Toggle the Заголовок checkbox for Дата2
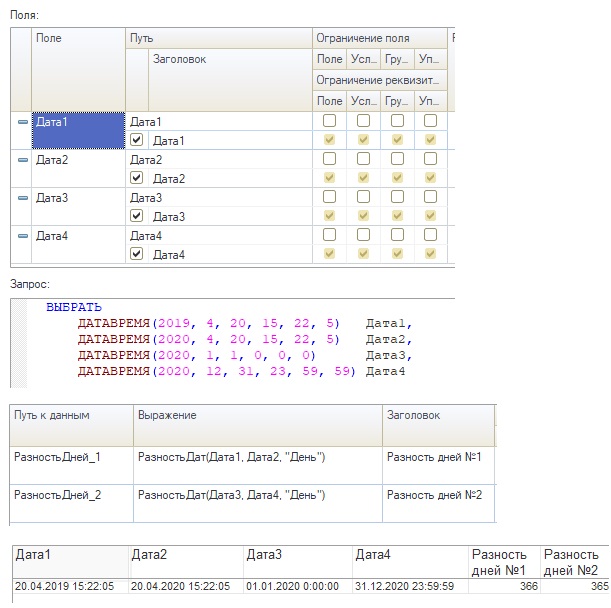 coord(136,178)
